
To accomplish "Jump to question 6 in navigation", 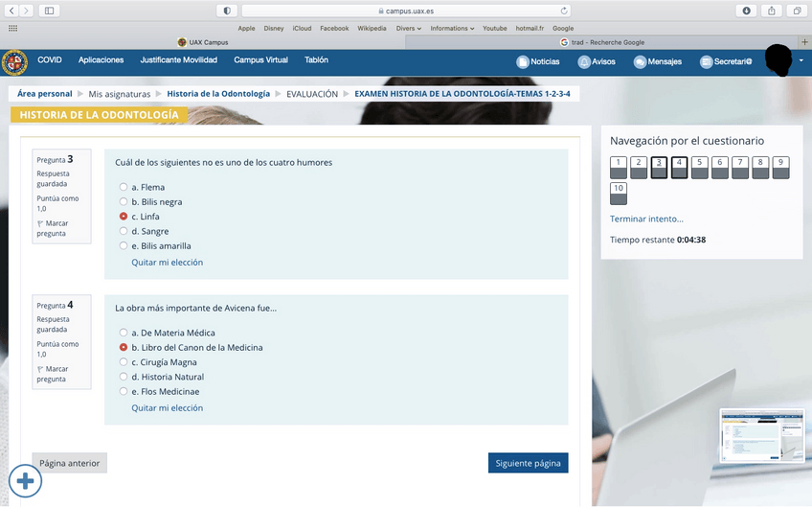I will [720, 168].
